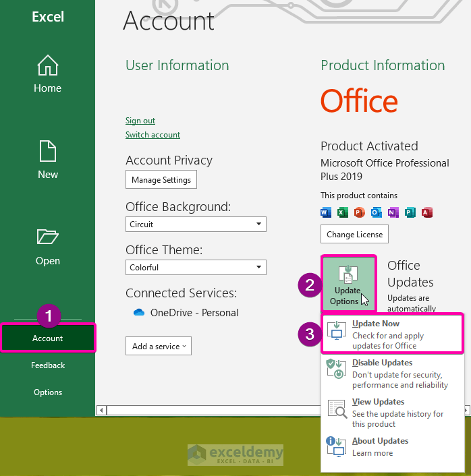Open Options in the sidebar

pos(48,392)
